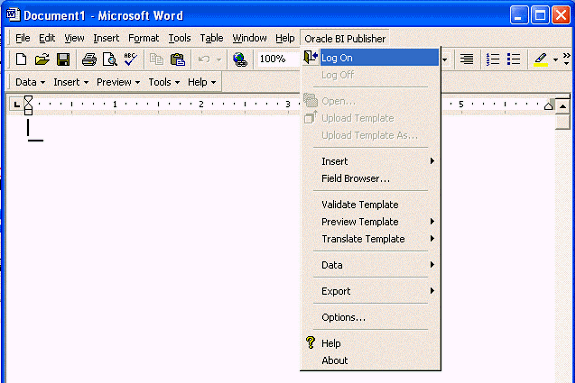This screenshot has height=383, width=575.
Task: Expand the Data submenu in Oracle menu
Action: pyautogui.click(x=370, y=265)
